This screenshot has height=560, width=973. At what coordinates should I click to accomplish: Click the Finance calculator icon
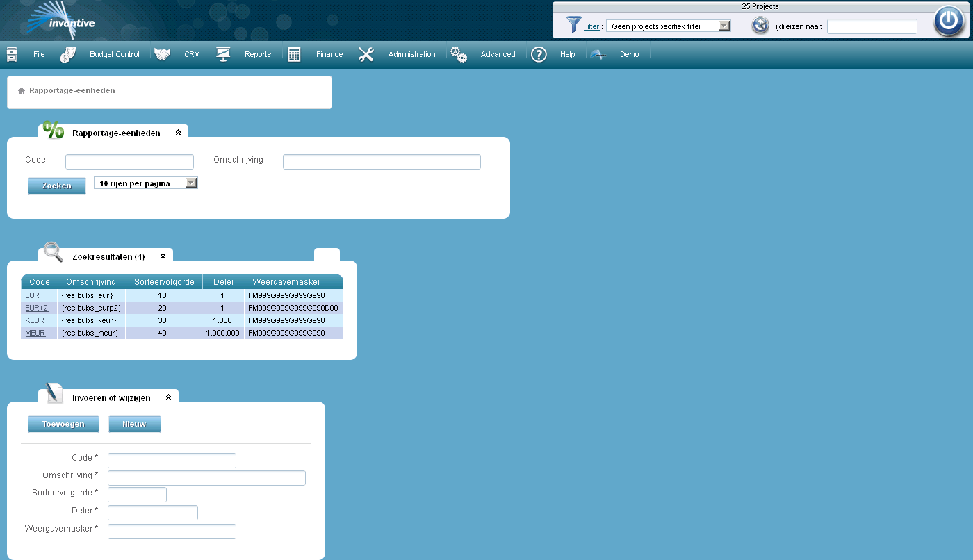294,54
